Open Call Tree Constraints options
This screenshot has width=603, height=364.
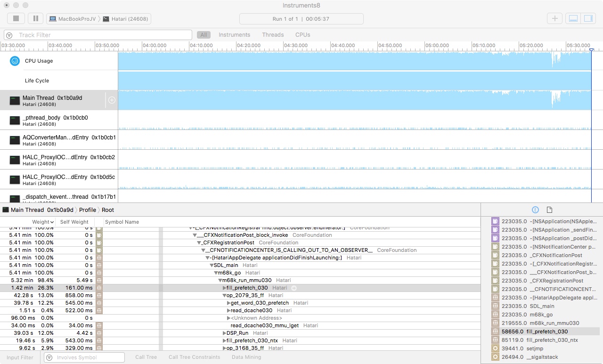click(x=195, y=357)
